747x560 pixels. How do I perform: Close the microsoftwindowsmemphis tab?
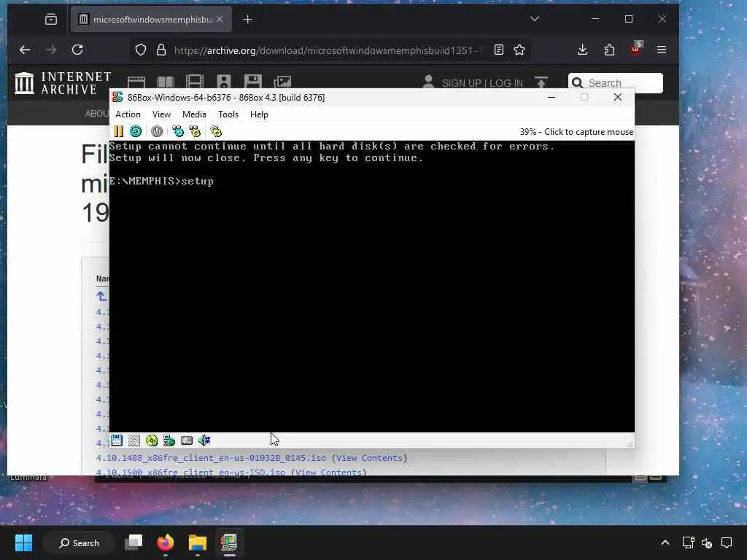[220, 19]
